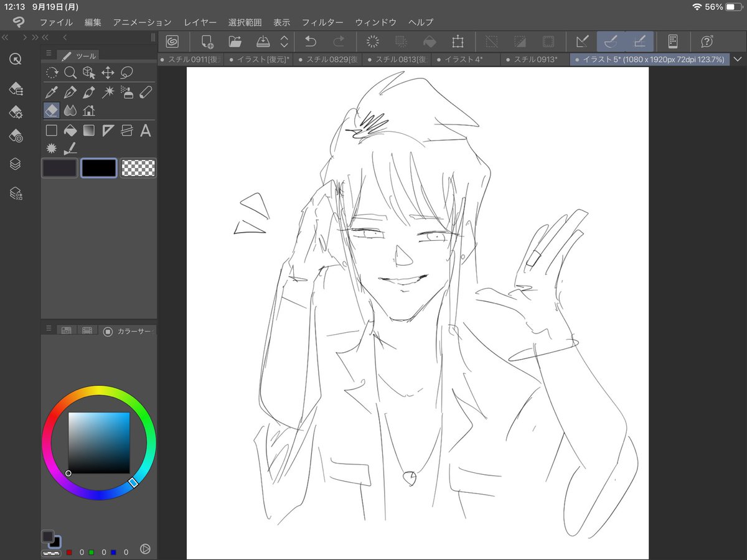
Task: Select the highlighted Eraser tool
Action: tap(52, 111)
